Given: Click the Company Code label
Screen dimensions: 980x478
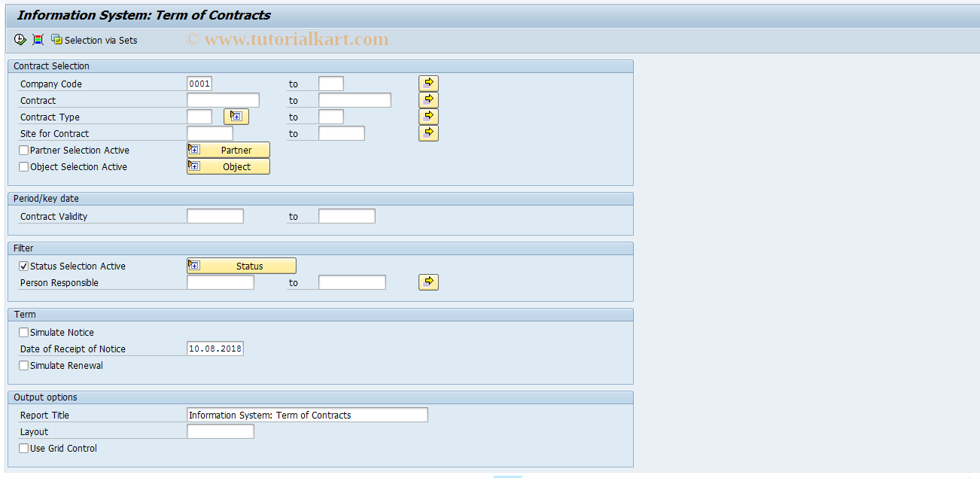Looking at the screenshot, I should 51,84.
